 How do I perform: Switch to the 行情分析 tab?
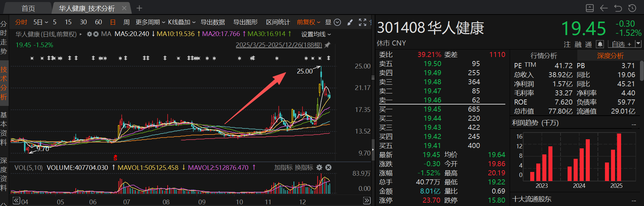(543, 56)
